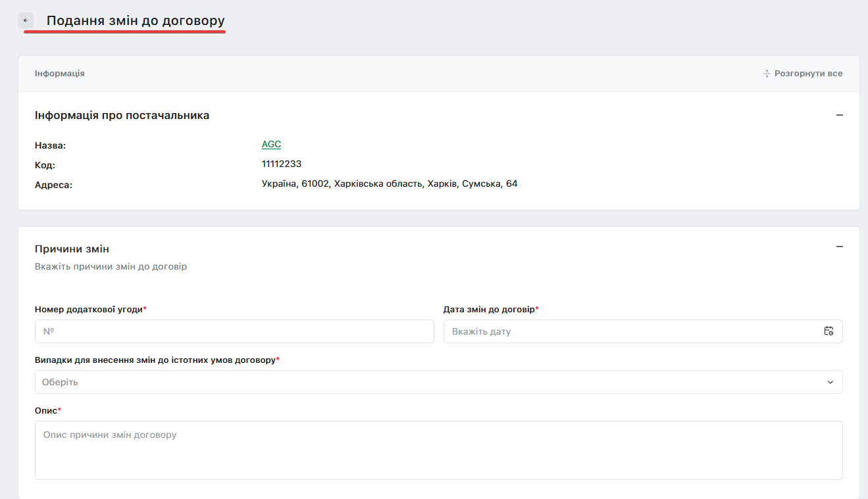868x499 pixels.
Task: Click the Дата змін до договір label
Action: pyautogui.click(x=490, y=309)
